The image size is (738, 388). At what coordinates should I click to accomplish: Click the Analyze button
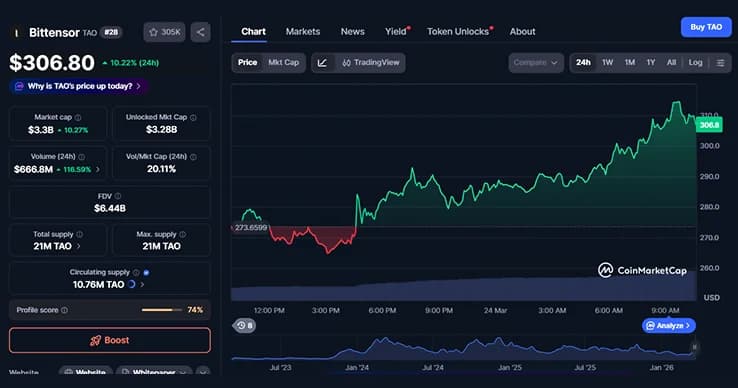tap(669, 325)
